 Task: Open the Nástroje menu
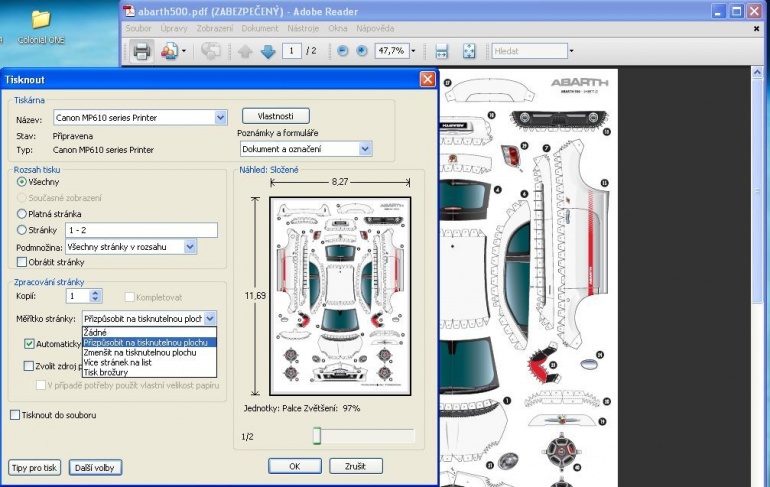click(x=303, y=28)
